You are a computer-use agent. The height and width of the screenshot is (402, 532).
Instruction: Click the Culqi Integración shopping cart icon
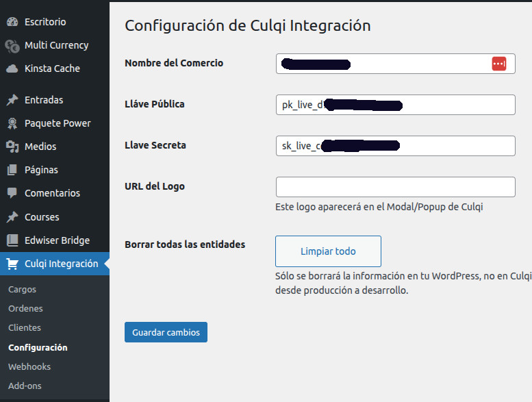pyautogui.click(x=12, y=264)
